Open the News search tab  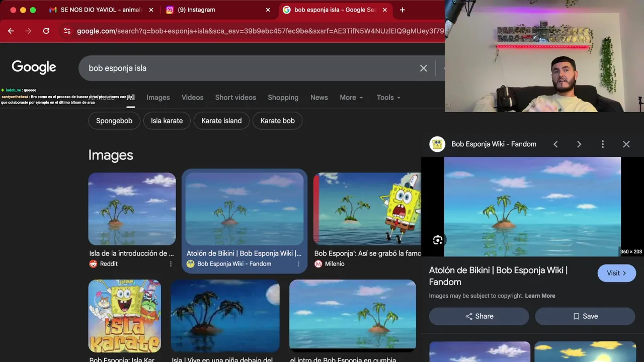(319, 98)
